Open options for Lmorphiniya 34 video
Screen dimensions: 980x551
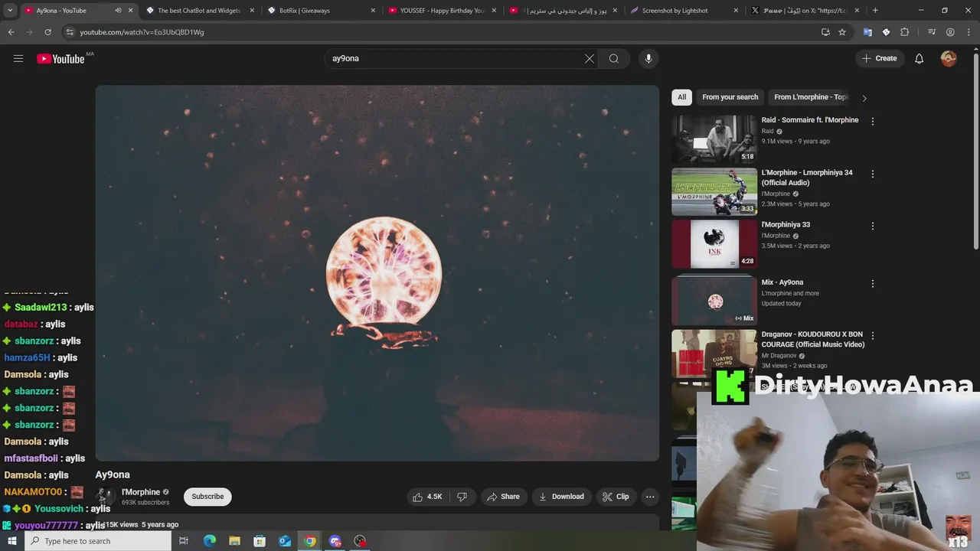tap(872, 174)
